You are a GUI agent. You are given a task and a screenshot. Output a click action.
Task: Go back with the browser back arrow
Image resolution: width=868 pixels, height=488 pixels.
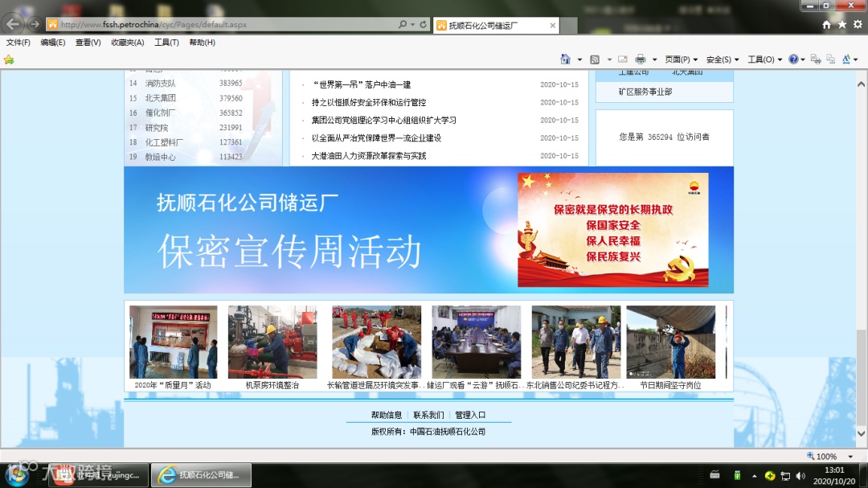click(x=14, y=24)
